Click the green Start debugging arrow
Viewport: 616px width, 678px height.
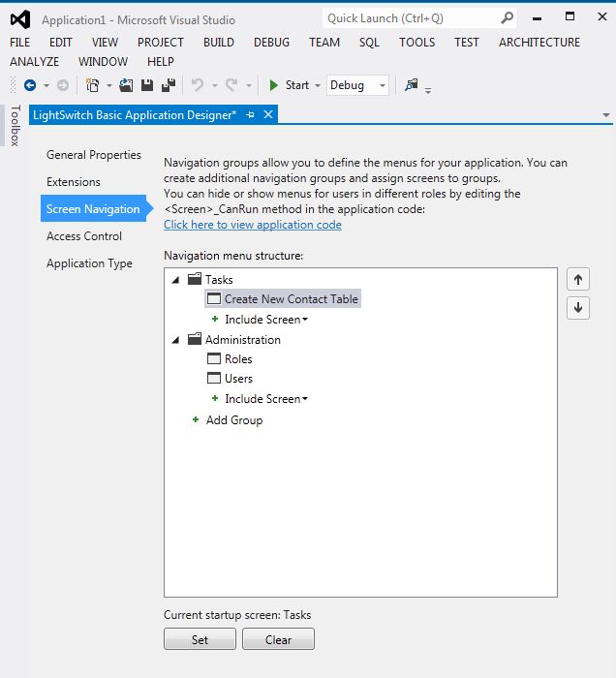pyautogui.click(x=273, y=85)
